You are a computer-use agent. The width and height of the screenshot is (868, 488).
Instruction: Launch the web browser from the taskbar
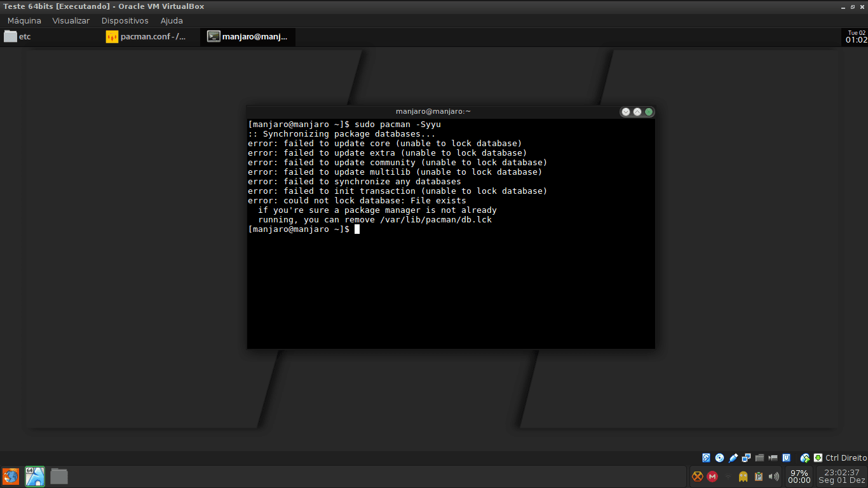(x=11, y=476)
